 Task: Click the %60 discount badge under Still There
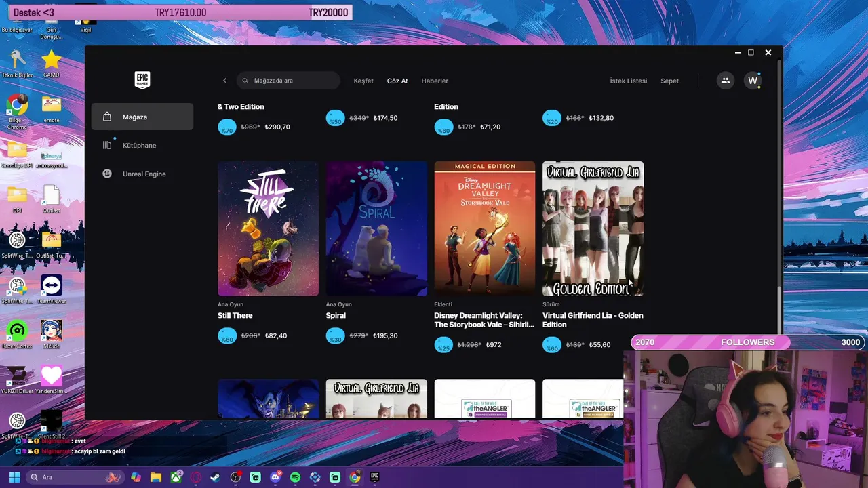tap(227, 335)
